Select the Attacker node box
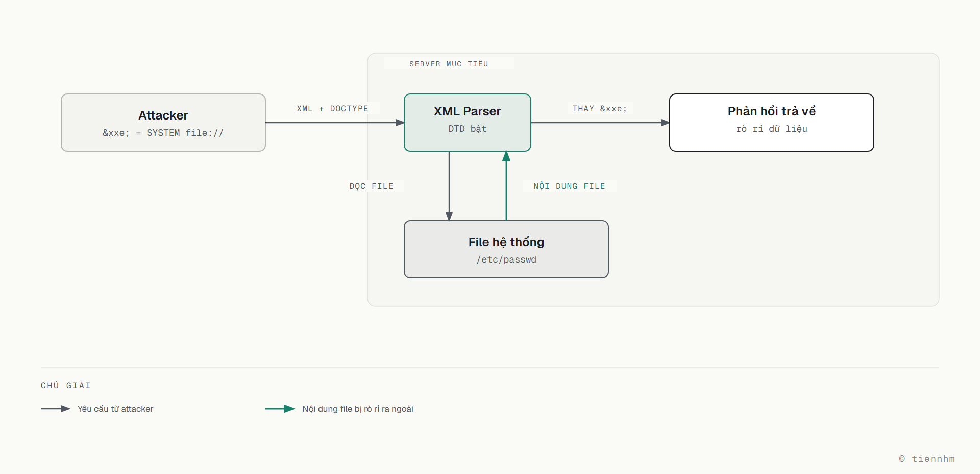Image resolution: width=980 pixels, height=474 pixels. click(163, 123)
